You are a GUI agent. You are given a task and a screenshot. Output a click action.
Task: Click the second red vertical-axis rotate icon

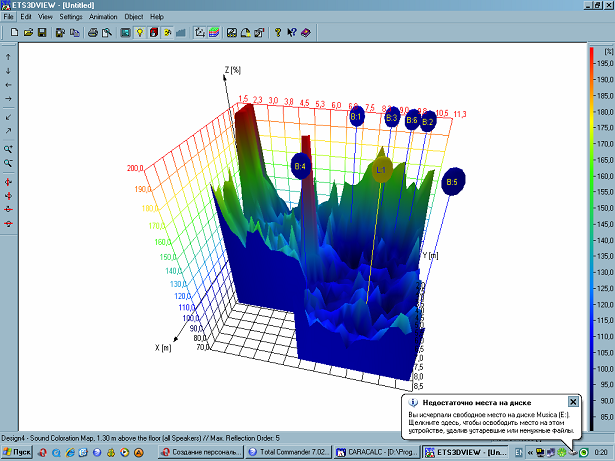click(x=8, y=196)
